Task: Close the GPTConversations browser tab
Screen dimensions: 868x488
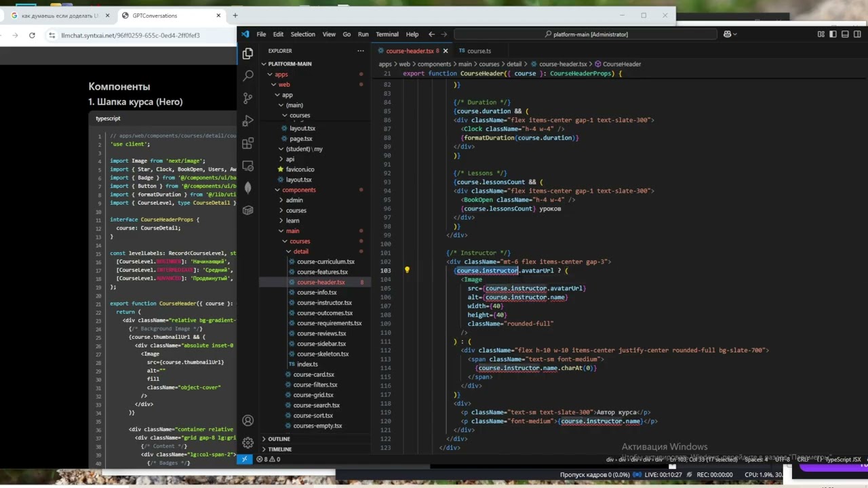Action: (x=218, y=16)
